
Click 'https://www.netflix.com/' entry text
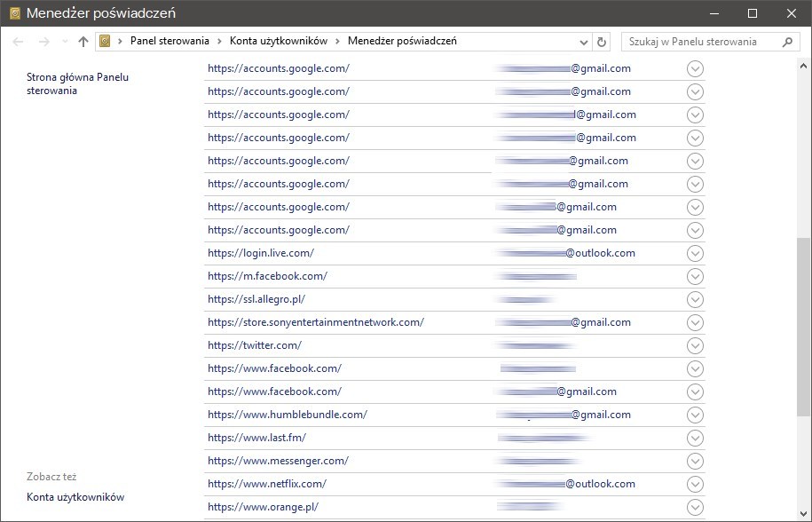[x=267, y=484]
